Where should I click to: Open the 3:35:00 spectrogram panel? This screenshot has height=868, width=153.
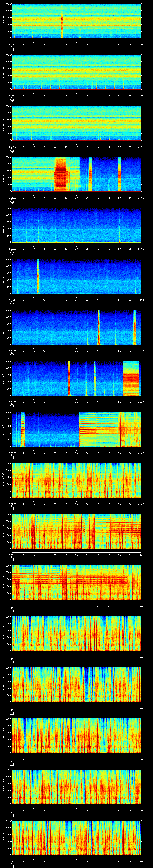pos(76,685)
